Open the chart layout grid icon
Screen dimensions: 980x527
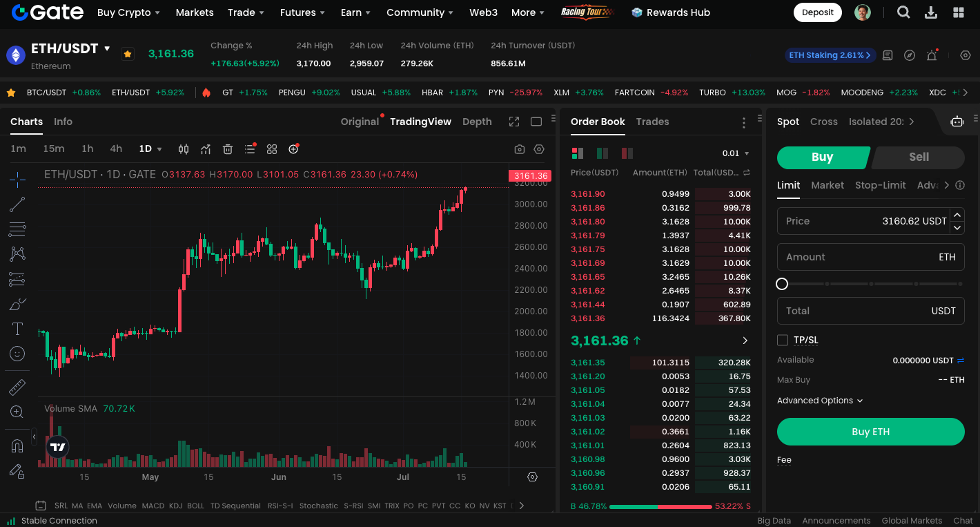272,149
